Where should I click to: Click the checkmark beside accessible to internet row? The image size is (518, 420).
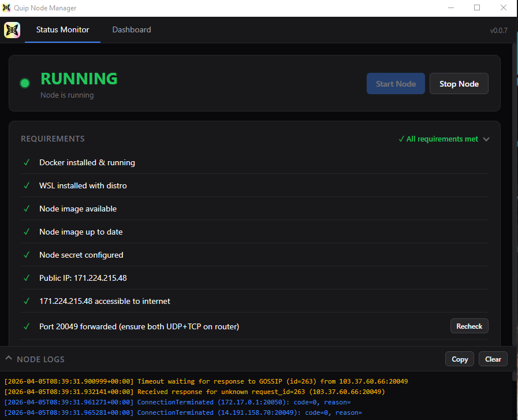(x=27, y=301)
